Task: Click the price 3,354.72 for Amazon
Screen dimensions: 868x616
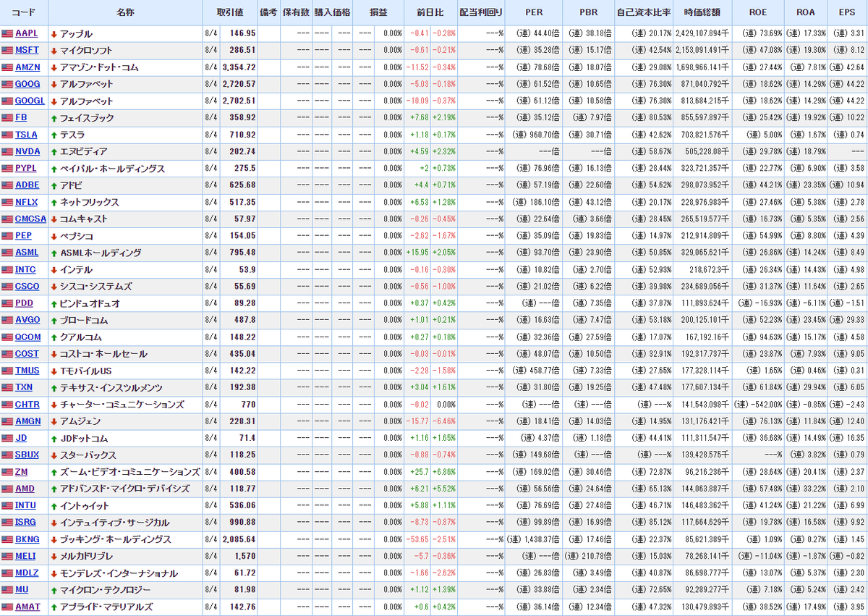Action: (x=239, y=67)
